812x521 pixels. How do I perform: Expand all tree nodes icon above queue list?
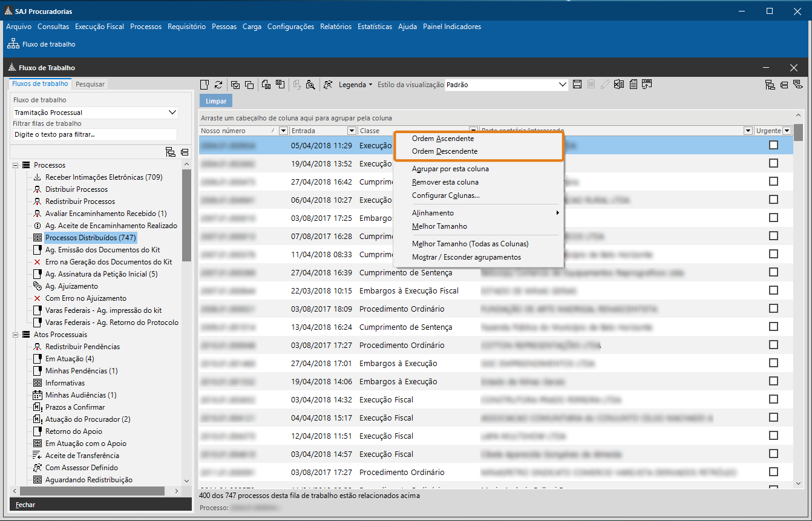(171, 153)
